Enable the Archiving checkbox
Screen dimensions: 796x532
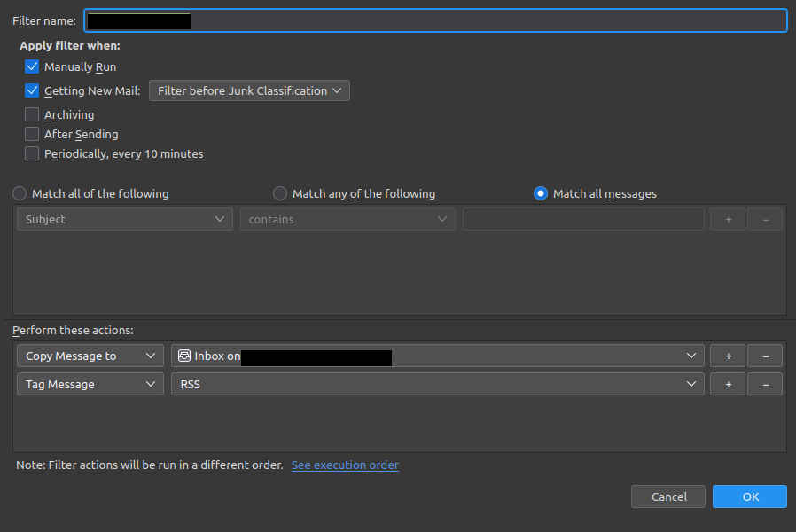32,114
